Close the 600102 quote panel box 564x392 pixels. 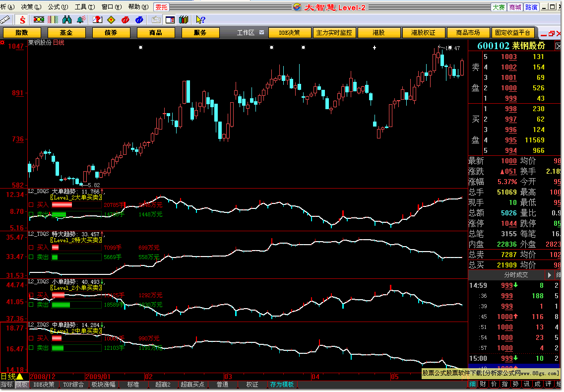(558, 46)
